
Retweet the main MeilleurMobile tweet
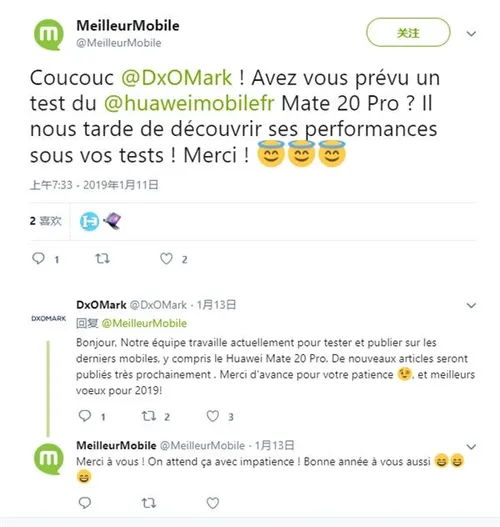pos(102,259)
